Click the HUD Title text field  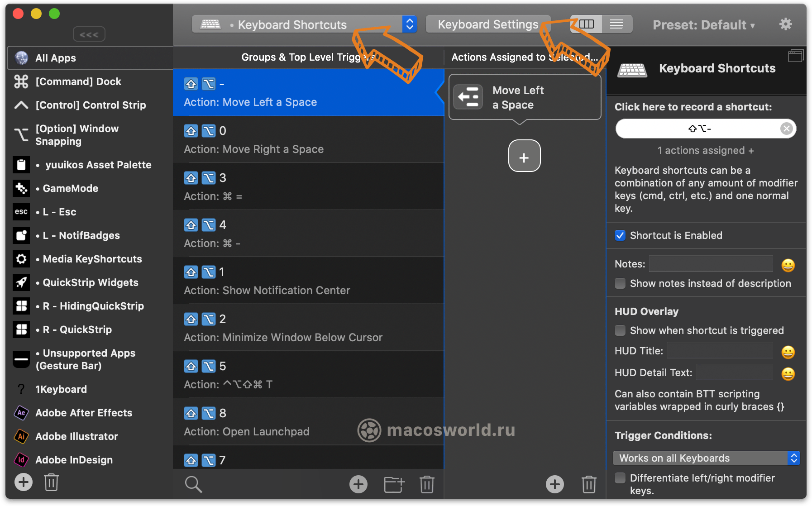coord(720,351)
